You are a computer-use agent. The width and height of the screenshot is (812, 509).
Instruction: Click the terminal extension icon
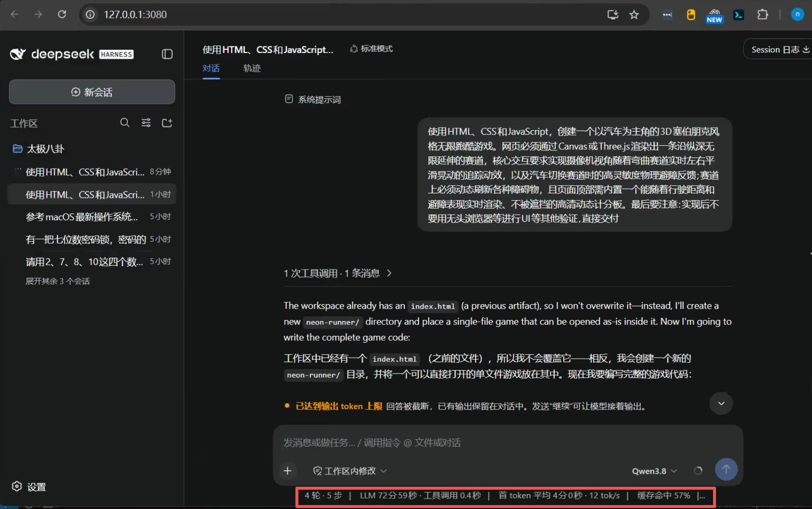pyautogui.click(x=739, y=14)
